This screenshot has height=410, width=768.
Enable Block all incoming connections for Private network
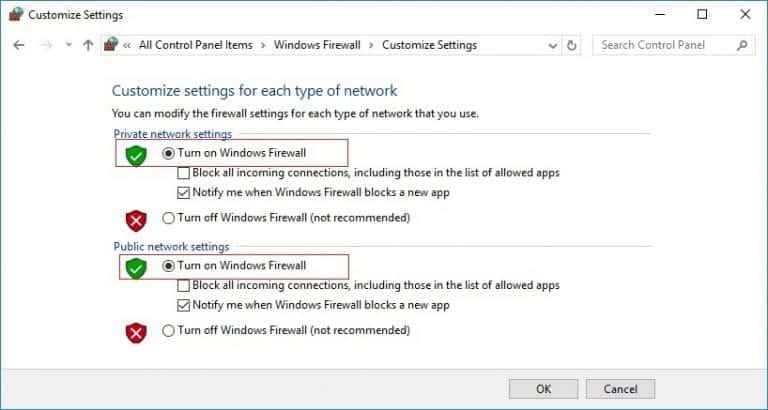click(184, 173)
